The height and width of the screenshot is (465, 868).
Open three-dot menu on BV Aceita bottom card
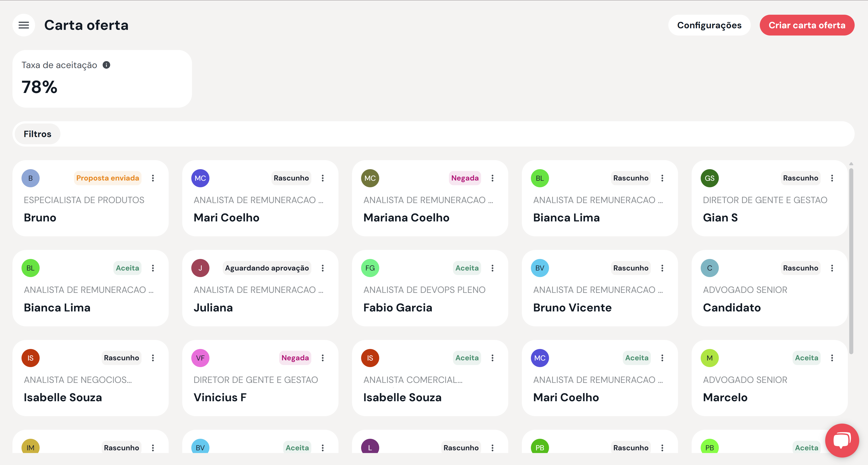tap(323, 448)
